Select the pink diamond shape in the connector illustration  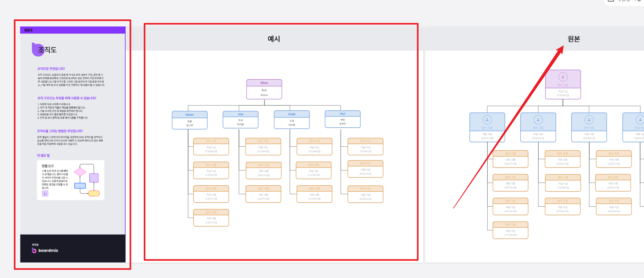click(x=80, y=172)
